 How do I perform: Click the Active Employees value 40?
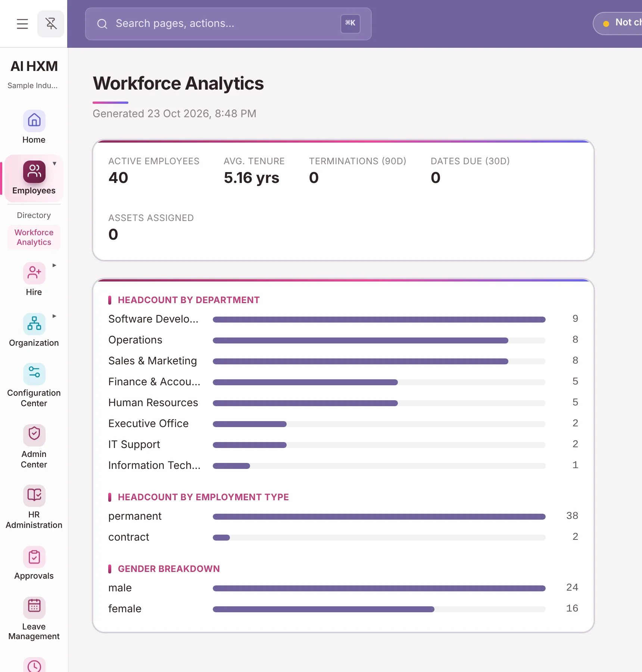click(x=118, y=178)
